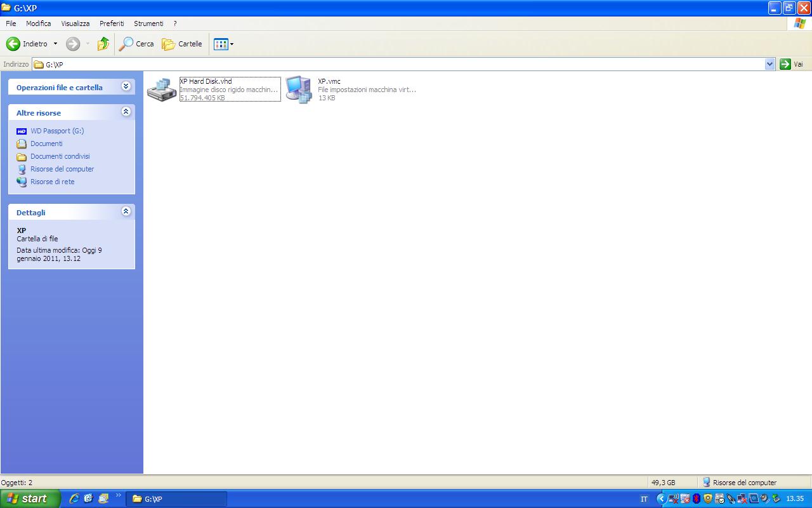Toggle the tray icons expand arrow
The width and height of the screenshot is (812, 508).
tap(662, 499)
